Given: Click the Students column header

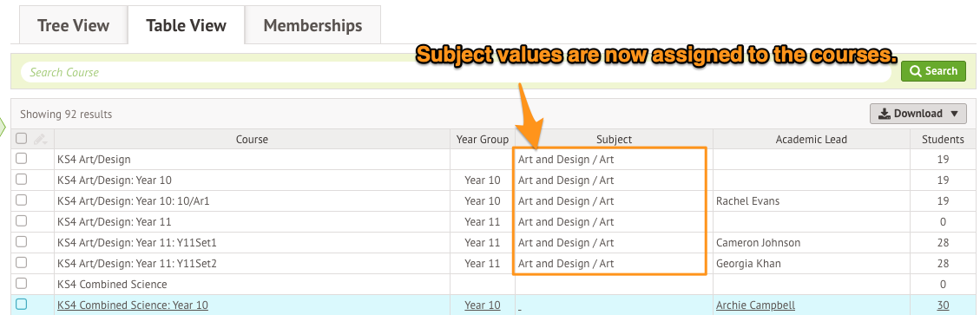Looking at the screenshot, I should [943, 140].
